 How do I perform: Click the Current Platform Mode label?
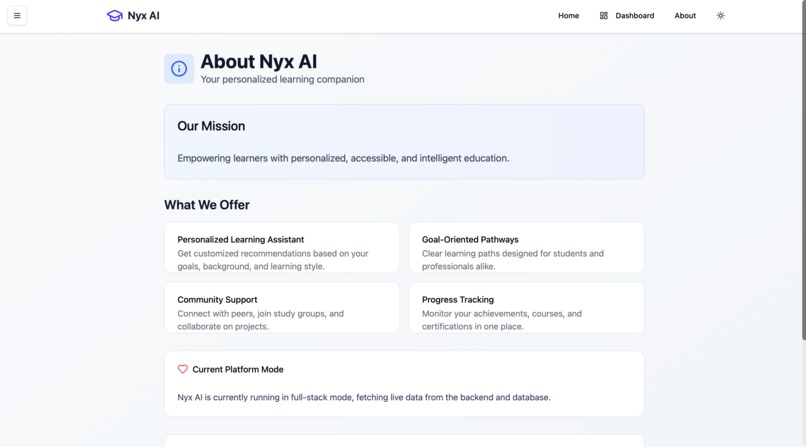coord(238,370)
